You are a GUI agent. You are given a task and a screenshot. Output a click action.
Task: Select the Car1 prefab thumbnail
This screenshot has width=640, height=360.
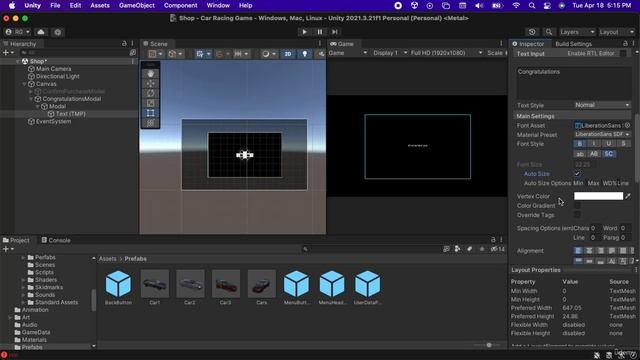155,284
